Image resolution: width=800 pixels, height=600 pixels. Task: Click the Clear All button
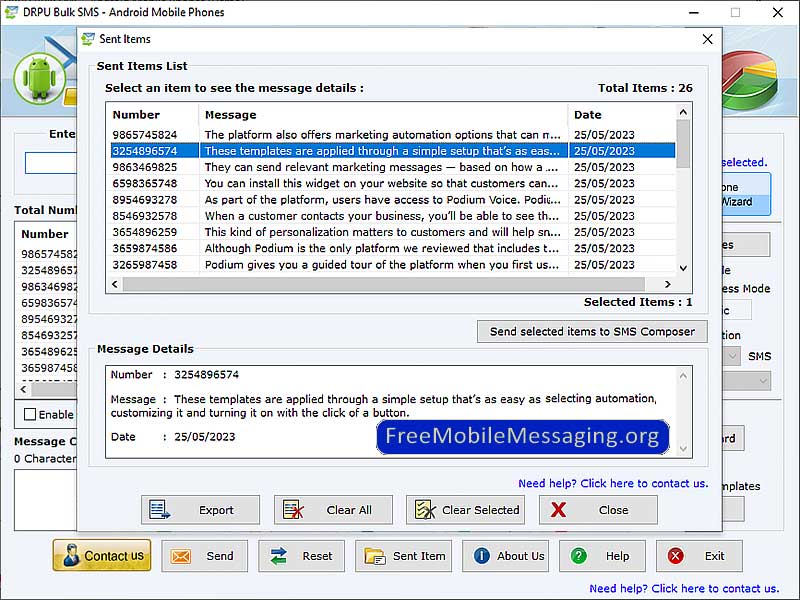tap(333, 510)
